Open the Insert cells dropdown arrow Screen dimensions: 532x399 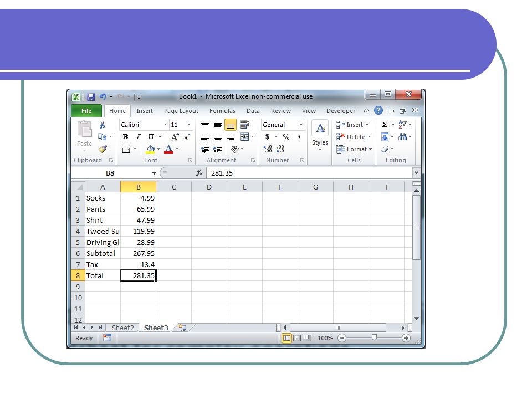tap(367, 125)
